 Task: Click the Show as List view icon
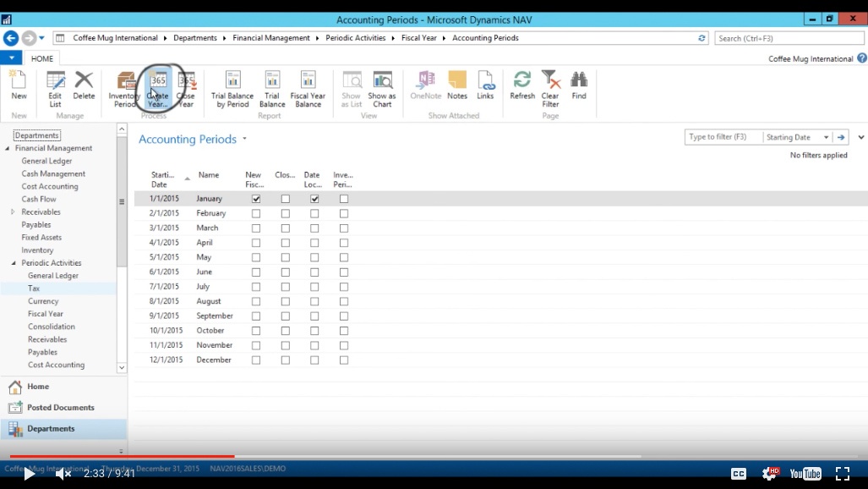[x=352, y=89]
